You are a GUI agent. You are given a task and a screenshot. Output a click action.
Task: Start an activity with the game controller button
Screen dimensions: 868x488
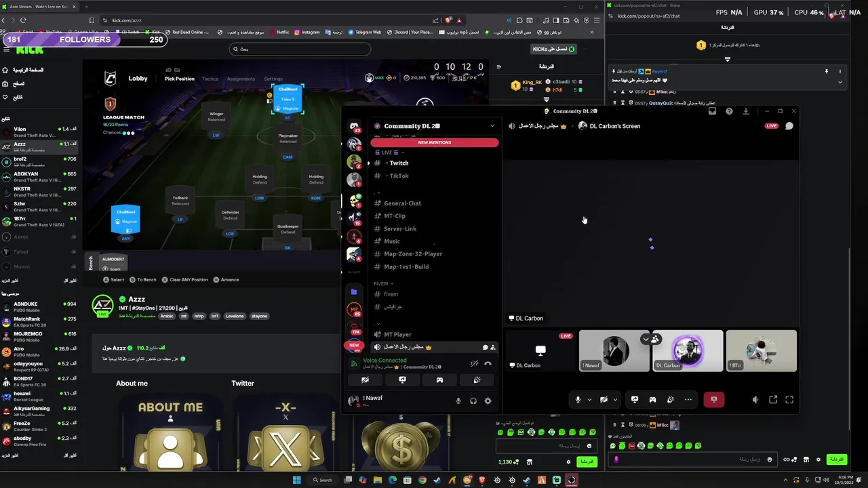pos(439,380)
